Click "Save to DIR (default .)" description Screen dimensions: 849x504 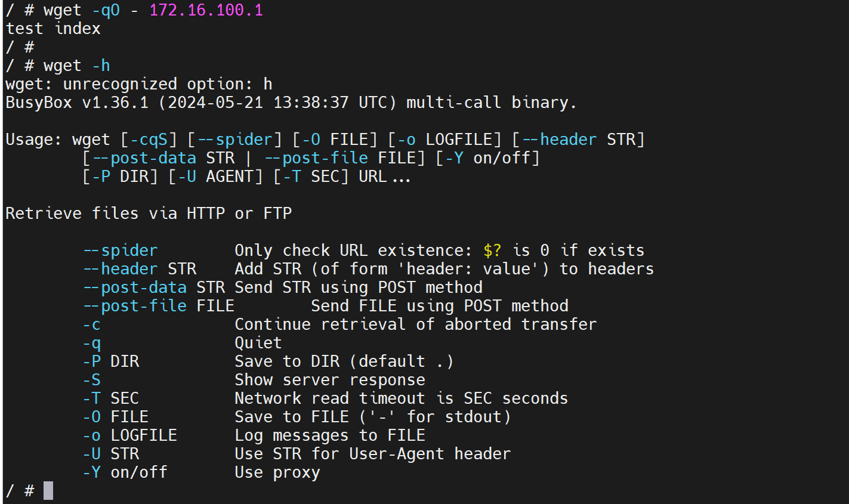(x=344, y=361)
